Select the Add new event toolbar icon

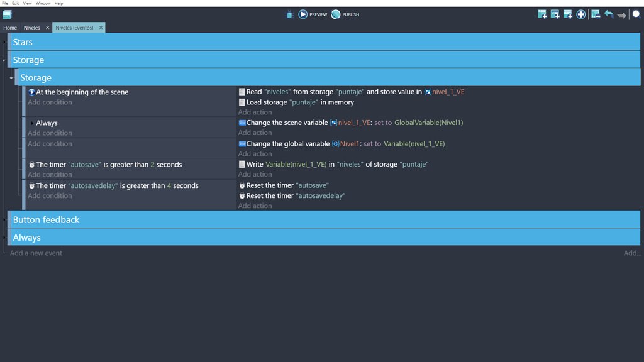(x=542, y=14)
